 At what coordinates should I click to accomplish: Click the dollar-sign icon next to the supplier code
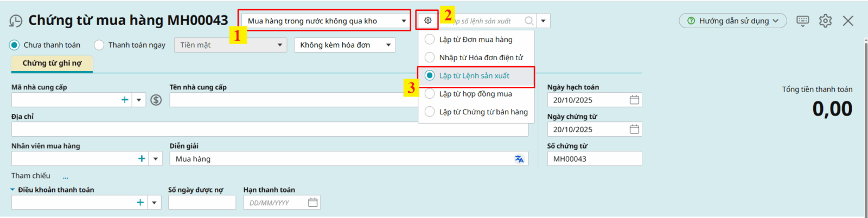[x=156, y=100]
